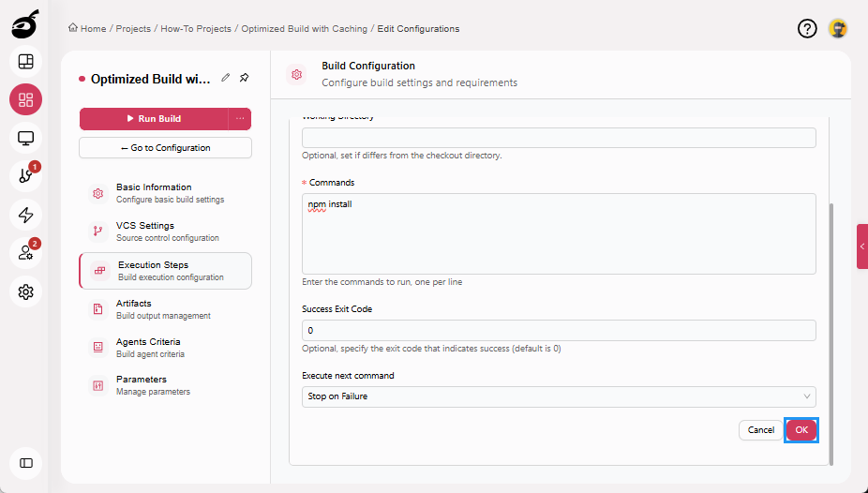Click the Run Build button
Viewport: 868px width, 493px height.
click(154, 118)
